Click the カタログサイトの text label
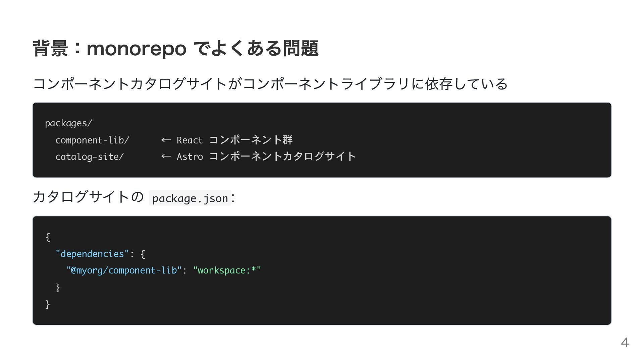The width and height of the screenshot is (644, 362). (x=88, y=197)
